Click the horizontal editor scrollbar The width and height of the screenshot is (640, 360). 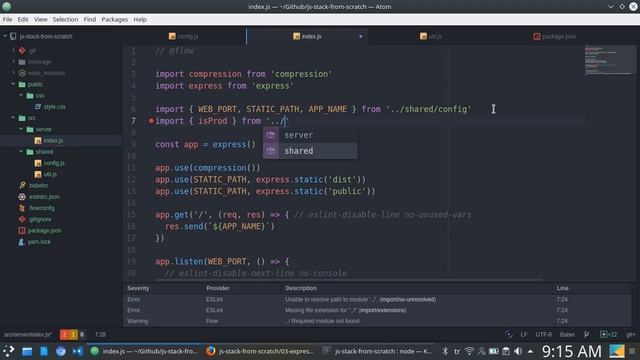(x=349, y=280)
